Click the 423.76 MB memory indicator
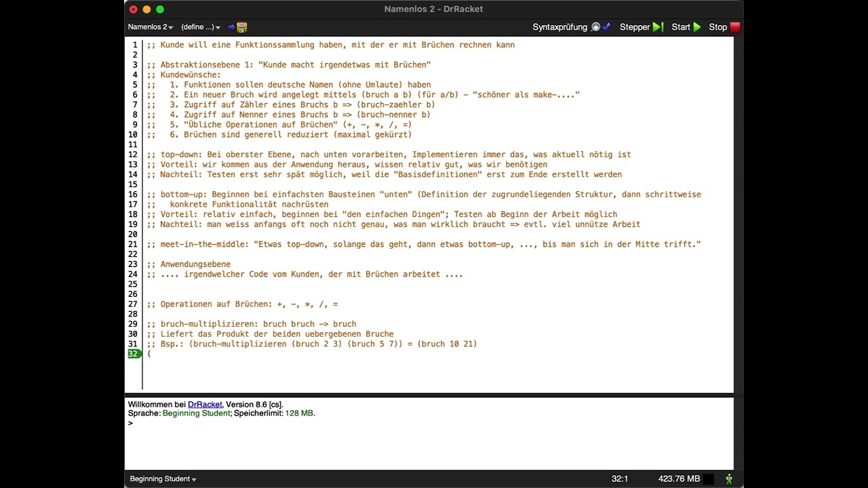The width and height of the screenshot is (868, 488). 679,479
